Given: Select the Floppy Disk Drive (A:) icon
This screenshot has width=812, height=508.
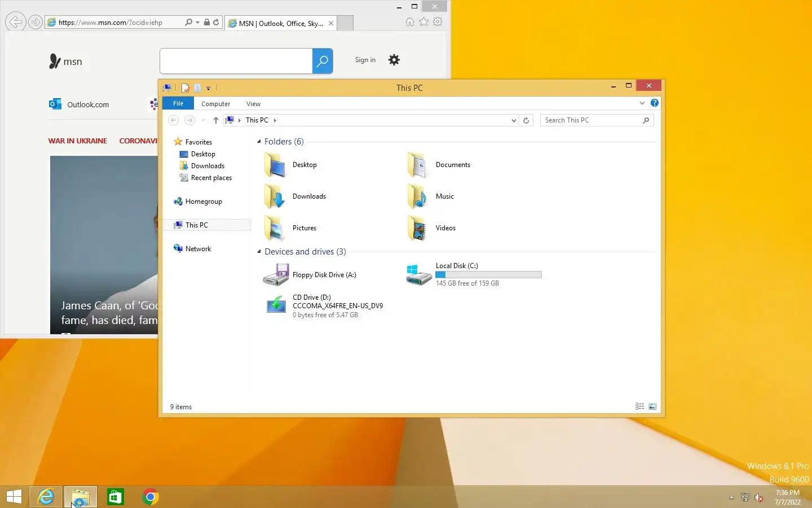Looking at the screenshot, I should tap(276, 275).
